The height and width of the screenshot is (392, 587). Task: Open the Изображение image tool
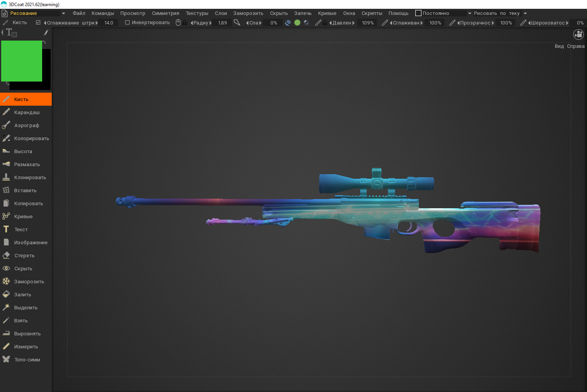click(x=26, y=242)
